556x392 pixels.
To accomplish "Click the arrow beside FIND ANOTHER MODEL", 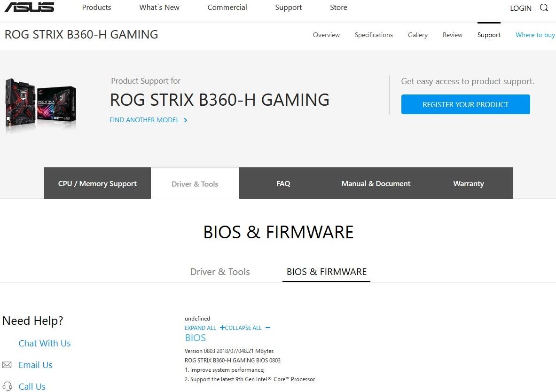I will pyautogui.click(x=186, y=120).
